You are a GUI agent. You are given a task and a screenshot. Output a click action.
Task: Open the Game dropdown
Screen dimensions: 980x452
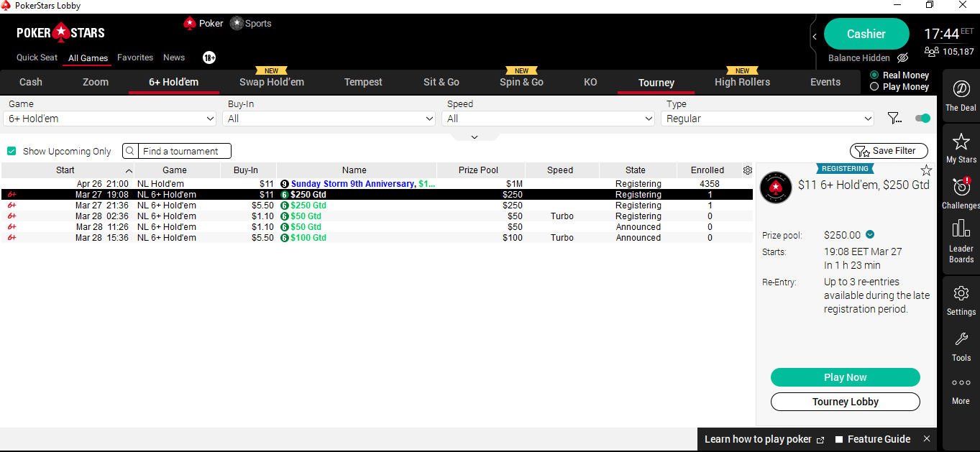coord(109,119)
